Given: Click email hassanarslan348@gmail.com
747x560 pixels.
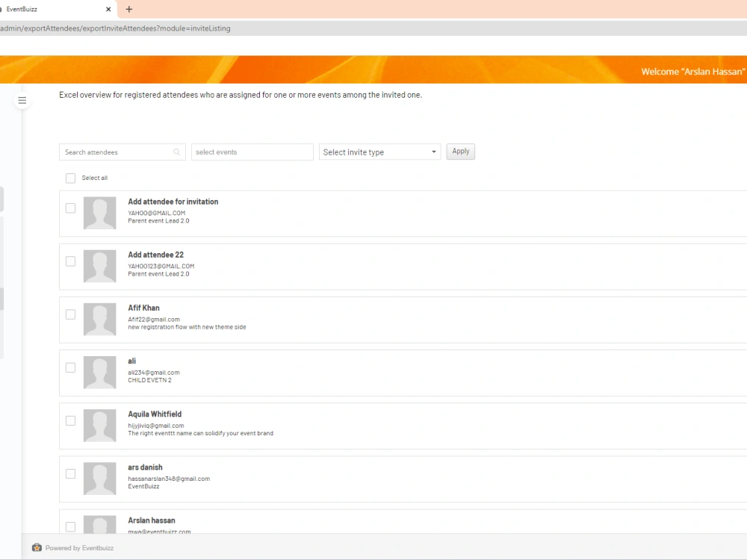Looking at the screenshot, I should tap(169, 479).
